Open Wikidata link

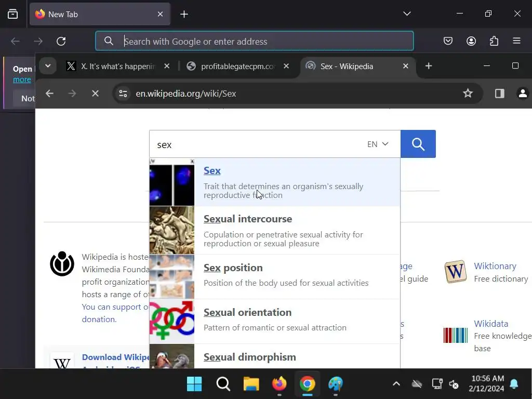491,324
